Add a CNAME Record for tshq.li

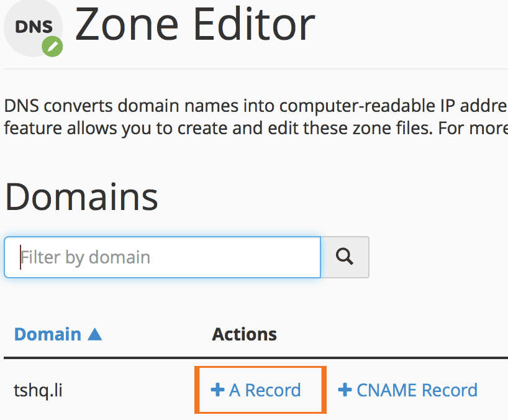[x=408, y=390]
